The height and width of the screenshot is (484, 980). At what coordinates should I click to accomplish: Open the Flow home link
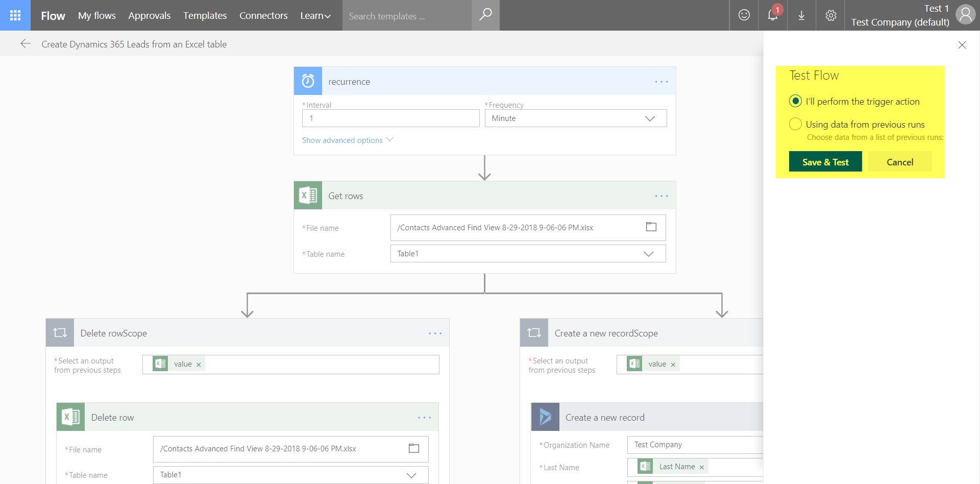pos(53,16)
